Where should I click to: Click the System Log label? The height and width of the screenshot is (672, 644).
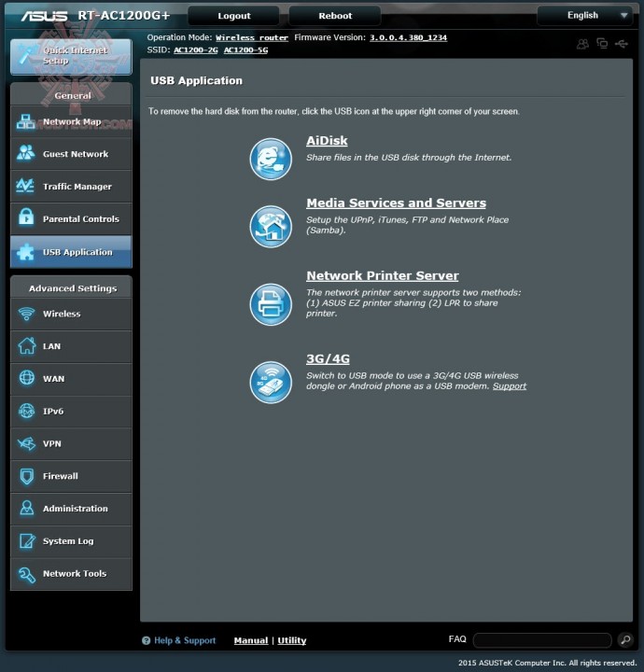point(68,541)
